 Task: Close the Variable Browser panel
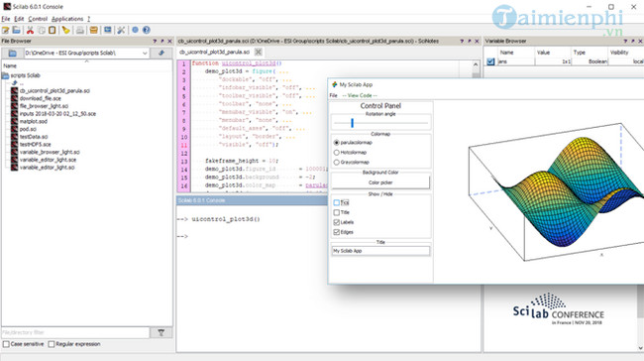tap(640, 41)
